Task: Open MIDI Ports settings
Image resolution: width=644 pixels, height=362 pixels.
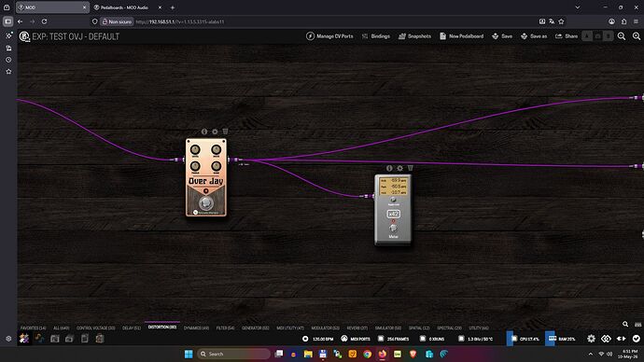Action: click(356, 339)
